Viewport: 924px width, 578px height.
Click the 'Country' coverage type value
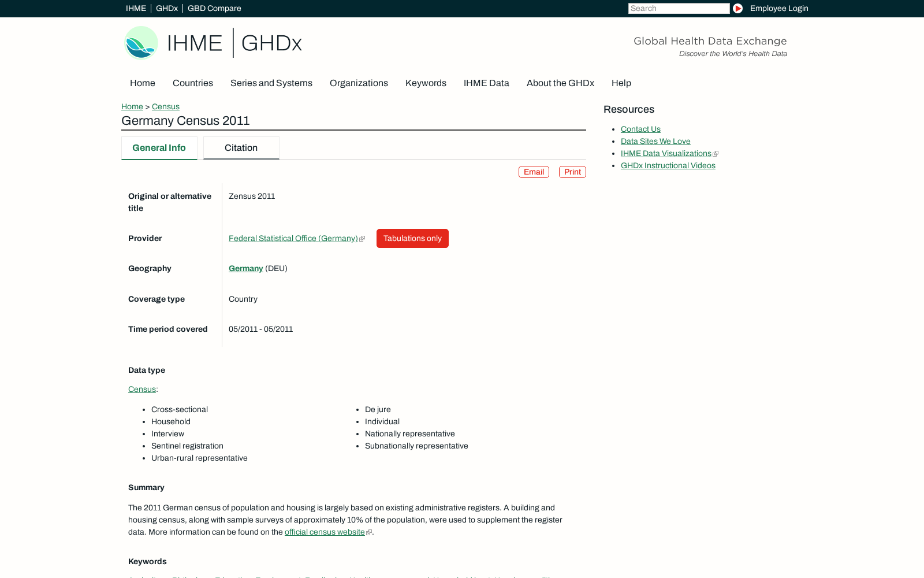[243, 299]
